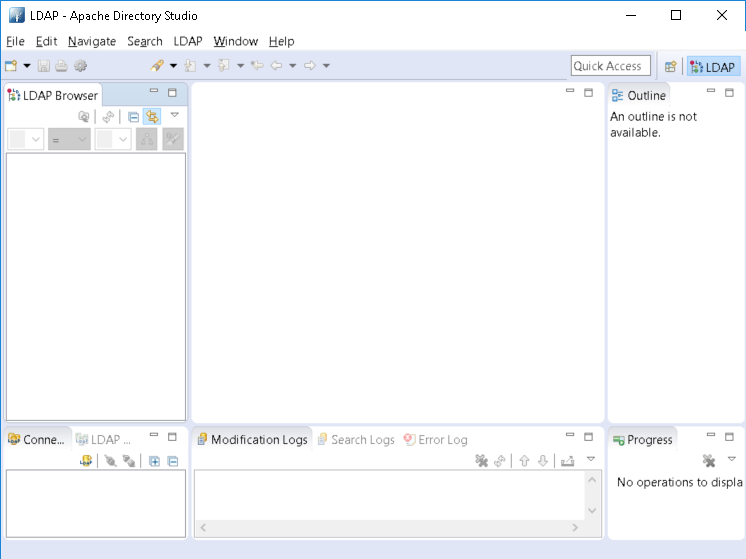746x559 pixels.
Task: Click quick search scope tree button
Action: 147,139
